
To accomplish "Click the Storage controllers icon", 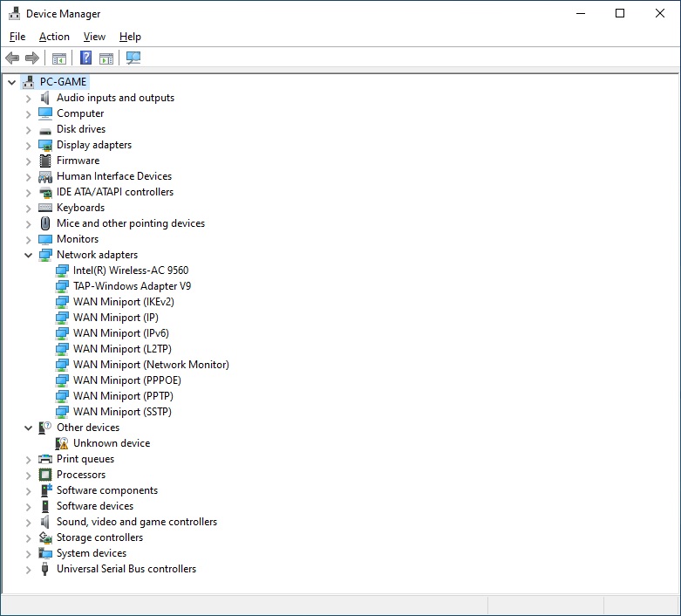I will 45,537.
